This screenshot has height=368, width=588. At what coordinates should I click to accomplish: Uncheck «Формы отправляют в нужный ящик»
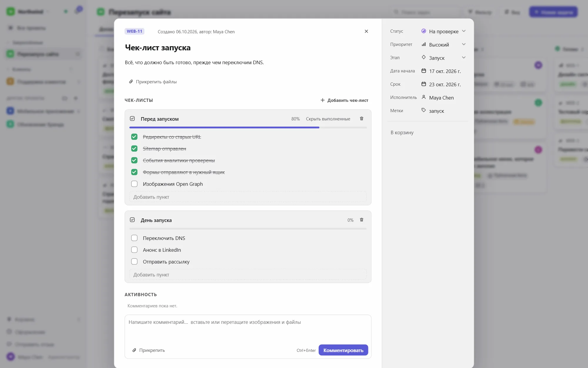click(134, 172)
